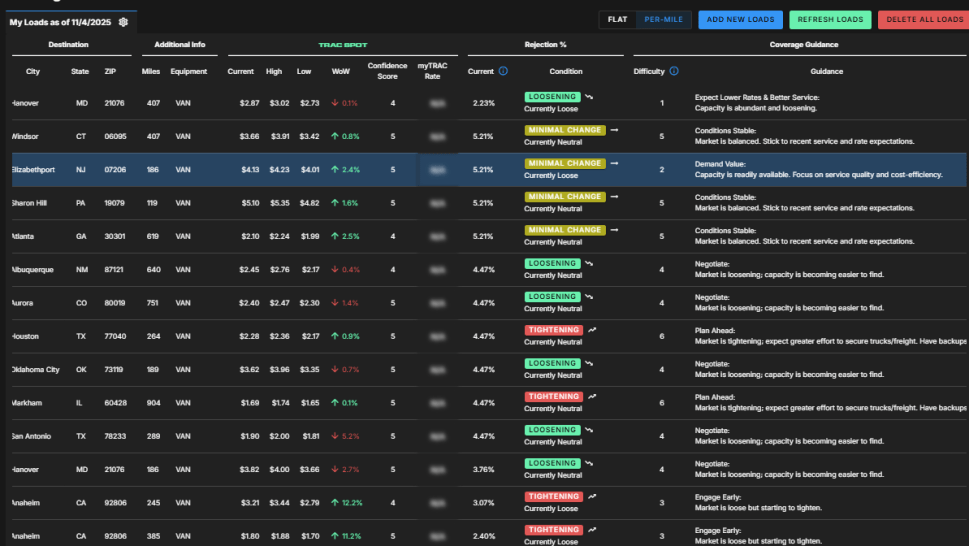
Task: Click DELETE ALL LOADS button
Action: (924, 20)
